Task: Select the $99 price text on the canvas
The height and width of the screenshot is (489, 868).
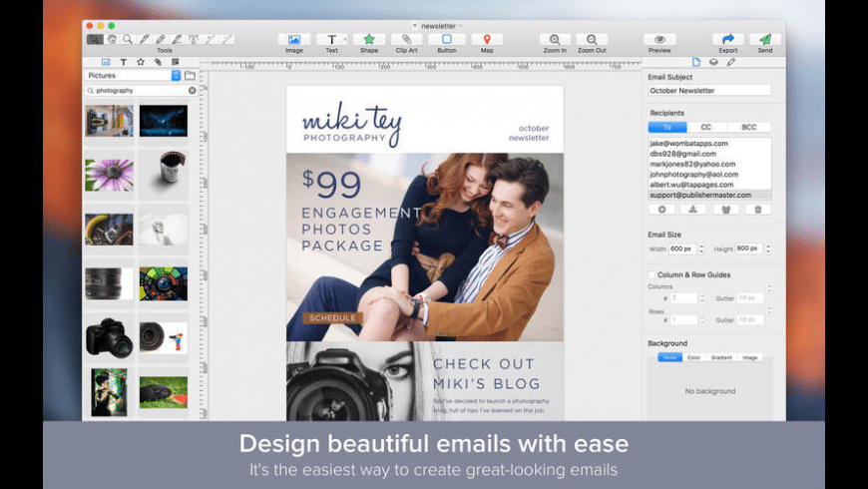Action: point(331,184)
